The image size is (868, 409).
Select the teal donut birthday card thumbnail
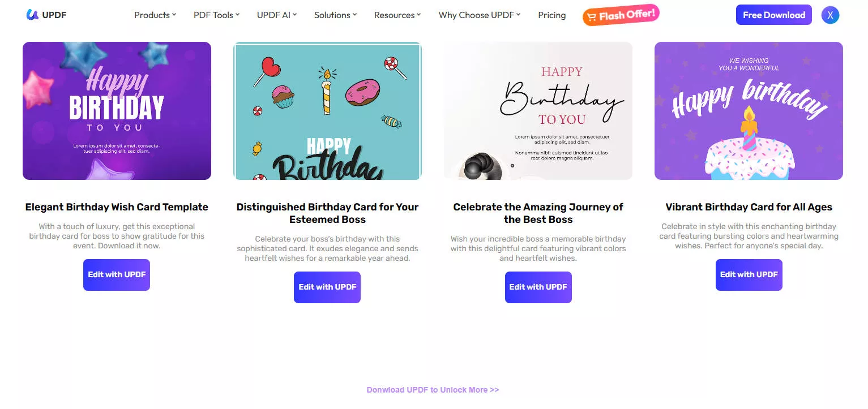327,111
